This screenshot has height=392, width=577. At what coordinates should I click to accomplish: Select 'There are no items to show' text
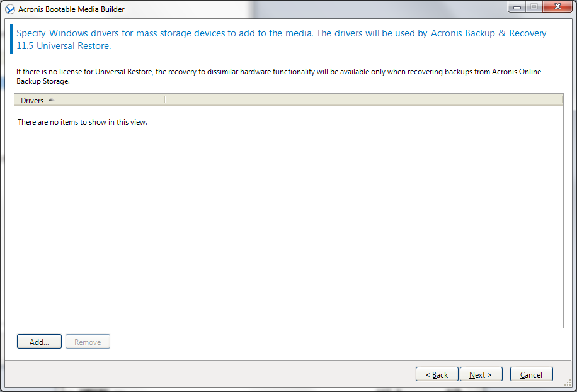[83, 122]
